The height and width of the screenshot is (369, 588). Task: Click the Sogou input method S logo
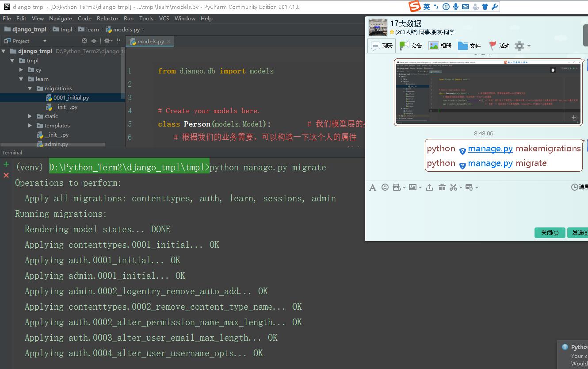(415, 6)
